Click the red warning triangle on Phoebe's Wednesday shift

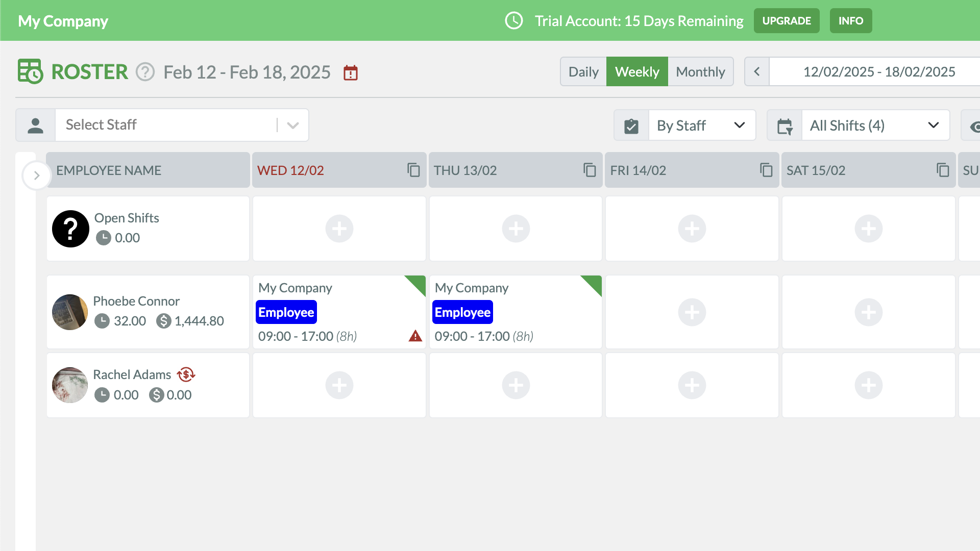(415, 336)
